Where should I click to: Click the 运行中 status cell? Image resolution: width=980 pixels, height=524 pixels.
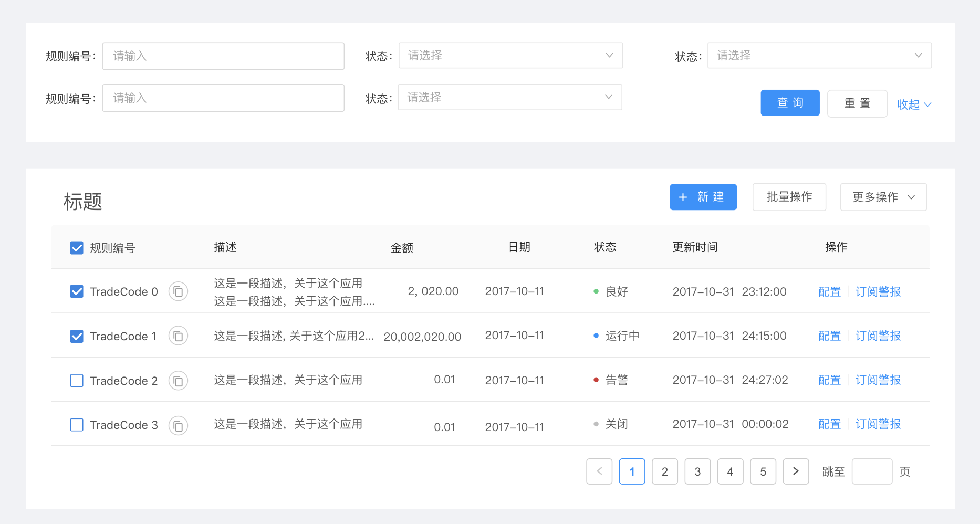click(x=617, y=336)
